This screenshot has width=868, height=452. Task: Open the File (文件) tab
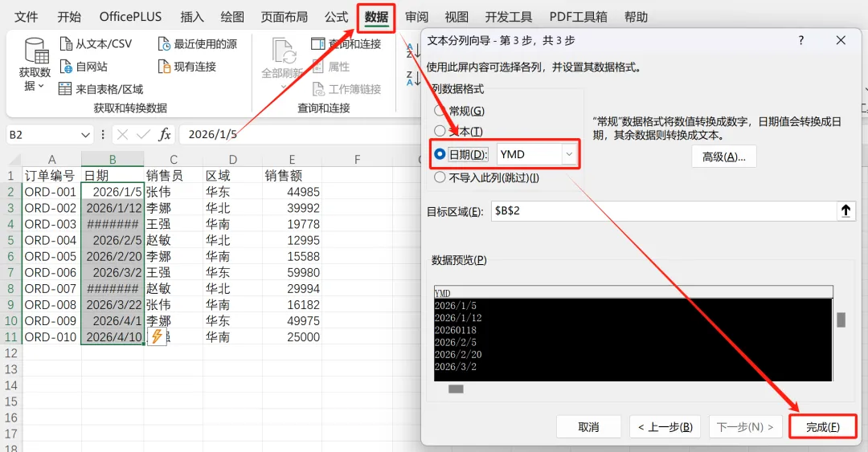(26, 17)
